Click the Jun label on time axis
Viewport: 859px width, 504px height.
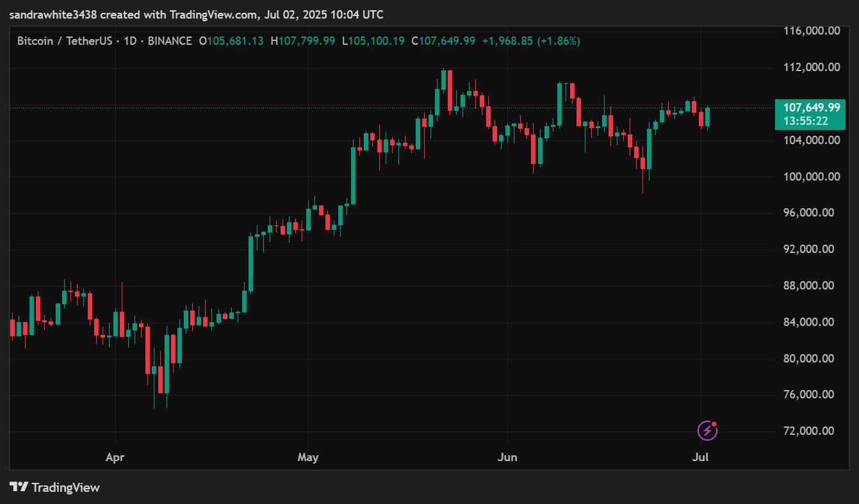pos(507,458)
